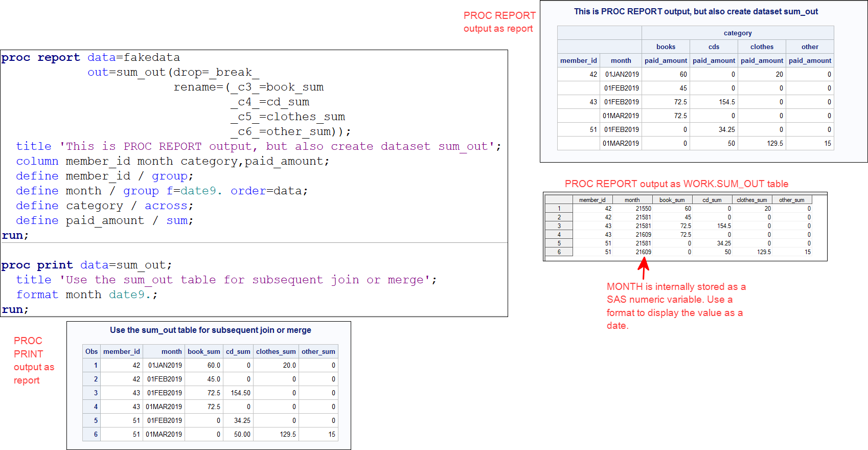This screenshot has height=450, width=868.
Task: Click member_id '43' in PROC REPORT output
Action: pos(593,102)
